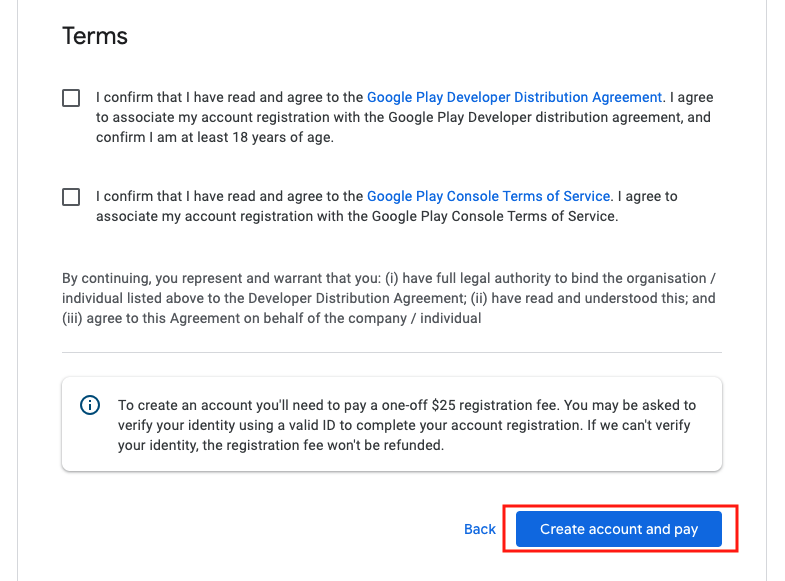This screenshot has width=785, height=581.
Task: Check the Developer Distribution Agreement checkbox
Action: (71, 98)
